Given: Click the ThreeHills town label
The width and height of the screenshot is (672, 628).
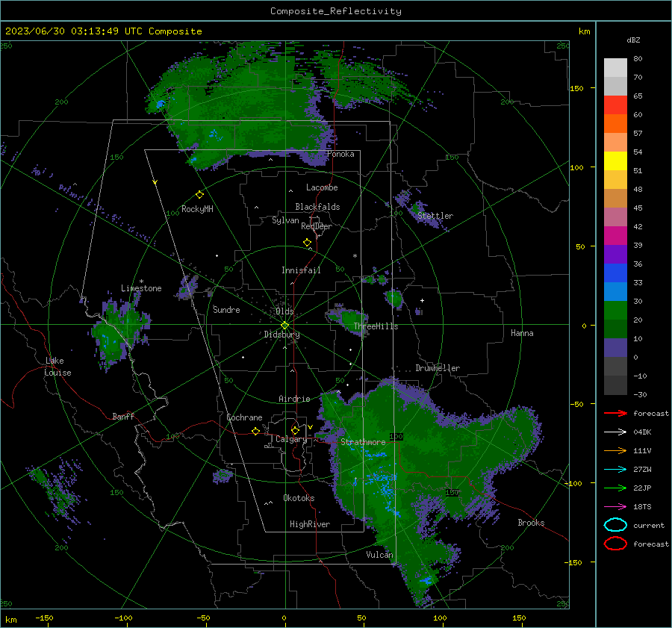Looking at the screenshot, I should point(376,326).
